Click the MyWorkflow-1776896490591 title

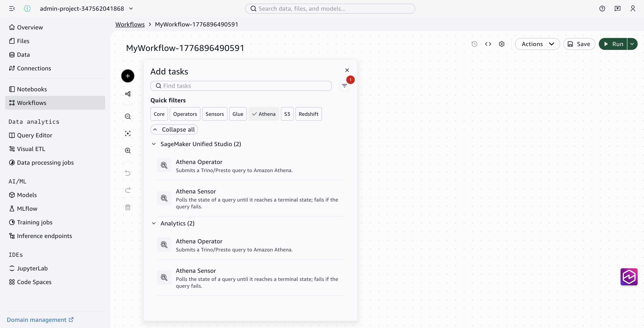[x=185, y=48]
